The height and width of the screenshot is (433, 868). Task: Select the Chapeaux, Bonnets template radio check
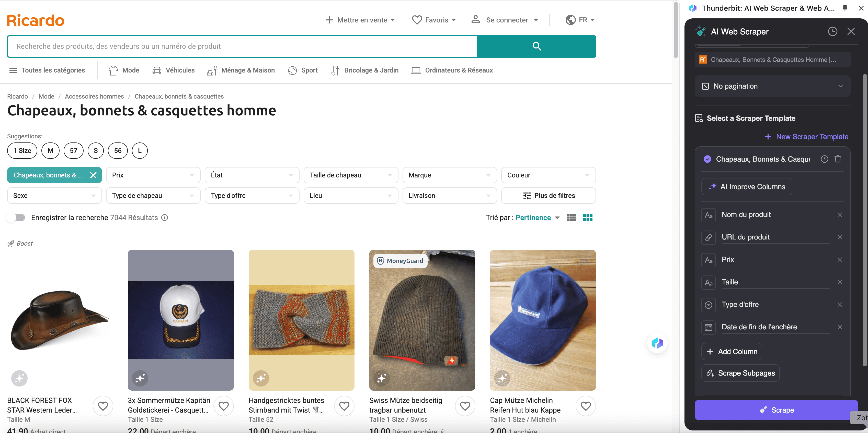[x=707, y=159]
